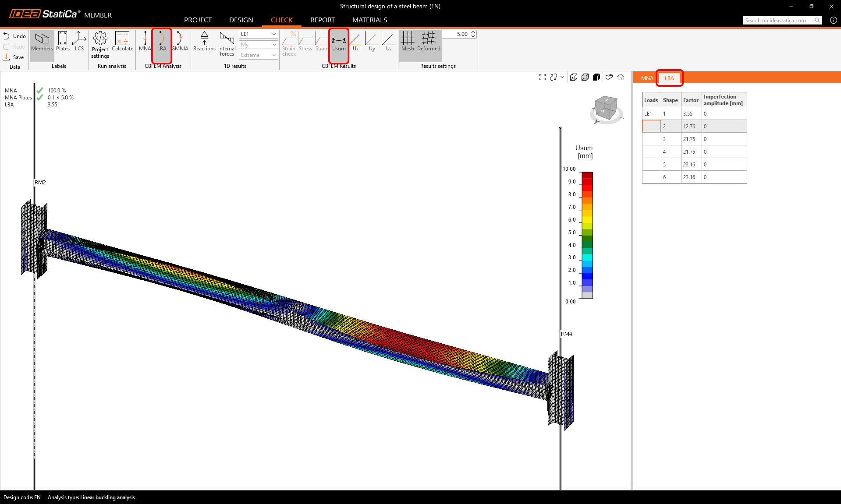This screenshot has height=504, width=841.
Task: Toggle the Mesh display
Action: tap(407, 42)
